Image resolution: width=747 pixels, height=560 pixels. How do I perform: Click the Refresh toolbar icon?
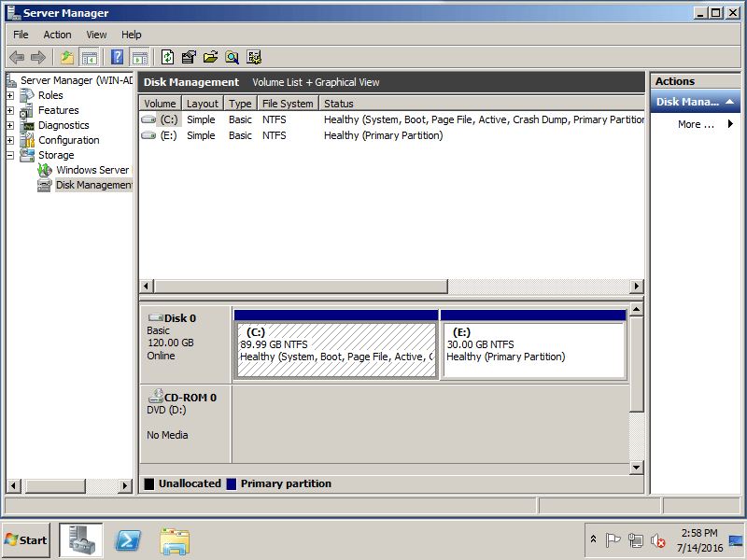click(x=168, y=57)
